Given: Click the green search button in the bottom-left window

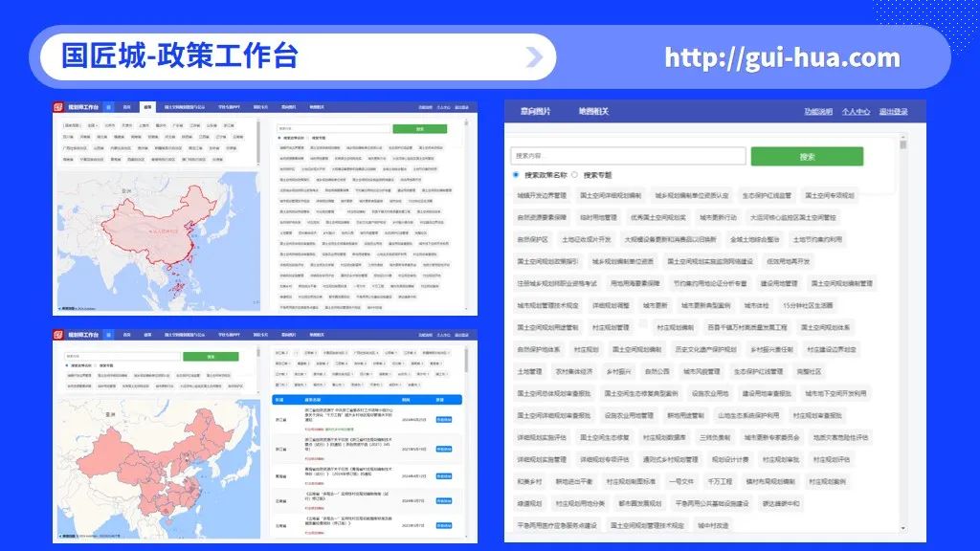Looking at the screenshot, I should tap(211, 356).
